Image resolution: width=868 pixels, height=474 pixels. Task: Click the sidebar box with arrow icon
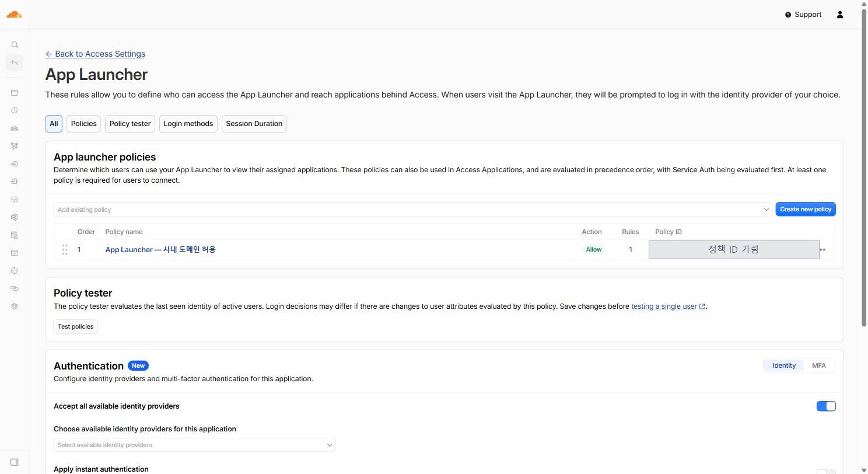tap(15, 182)
